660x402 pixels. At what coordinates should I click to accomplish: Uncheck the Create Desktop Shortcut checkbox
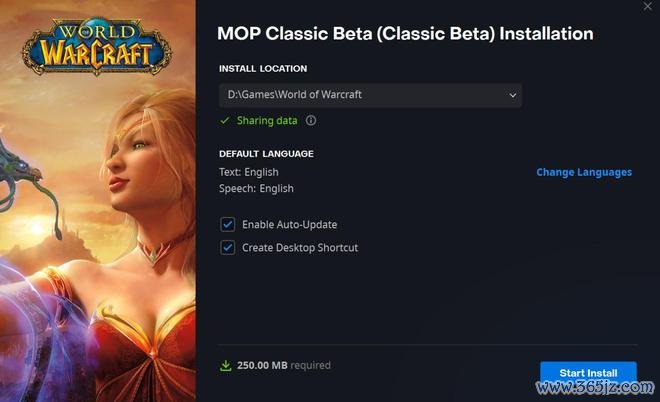coord(228,248)
